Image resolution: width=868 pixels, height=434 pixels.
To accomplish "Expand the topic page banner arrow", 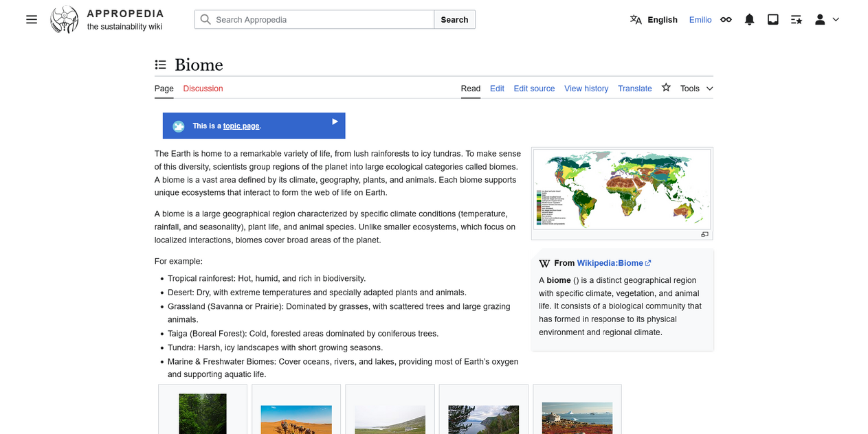I will pos(335,122).
